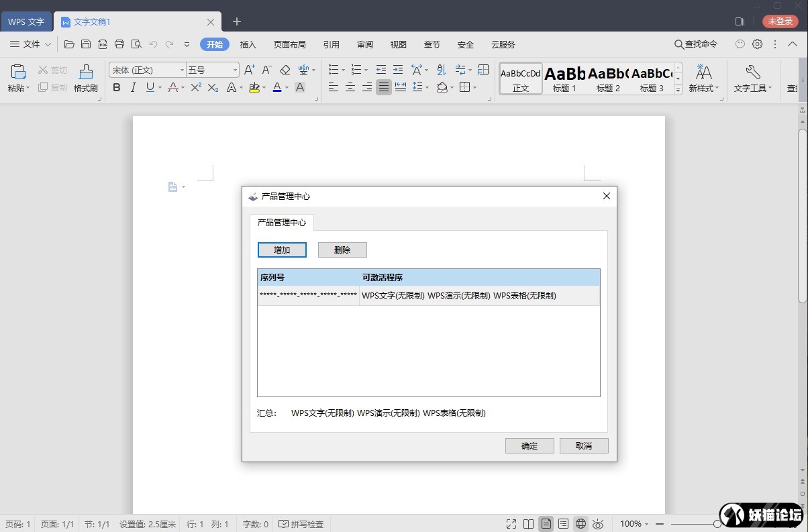Toggle eye protection mode in status bar
This screenshot has width=808, height=532.
(x=599, y=524)
